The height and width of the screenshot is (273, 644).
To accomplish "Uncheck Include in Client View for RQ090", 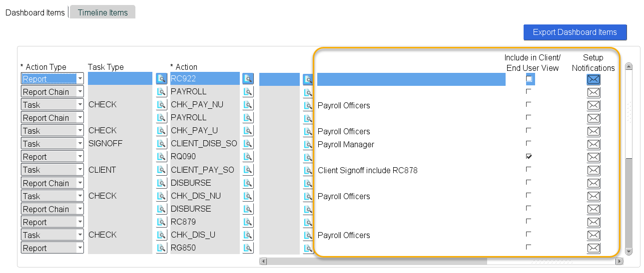I will [529, 156].
